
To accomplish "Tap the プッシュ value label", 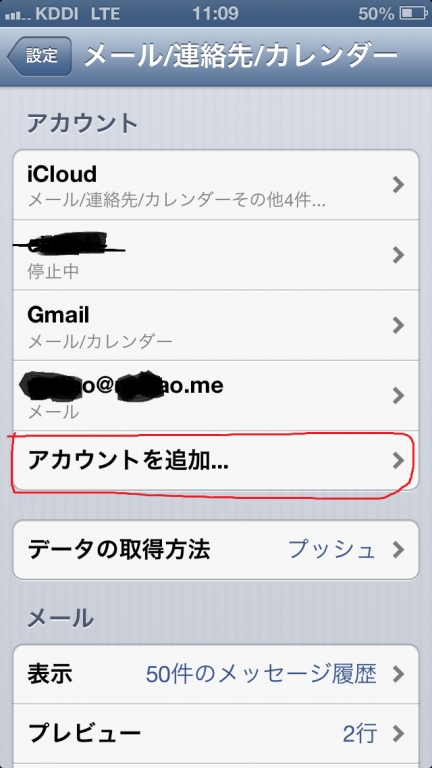I will pyautogui.click(x=332, y=550).
